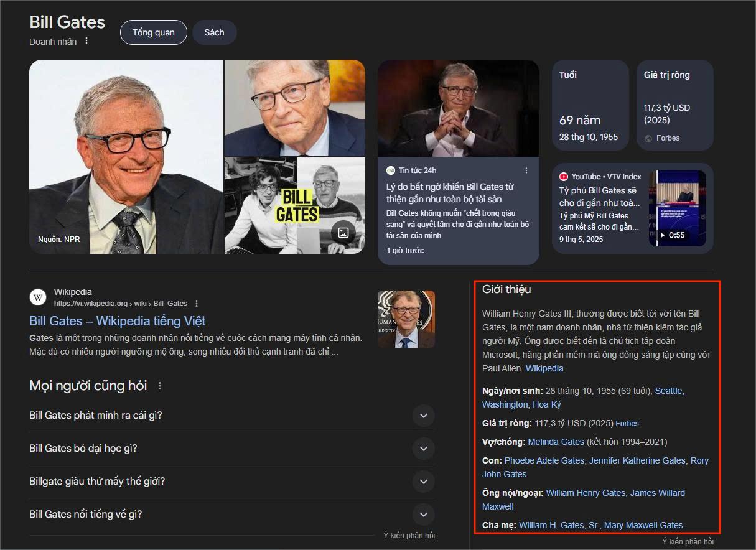Open the close-up photo with glasses
Viewport: 756px width, 550px height.
tap(295, 108)
